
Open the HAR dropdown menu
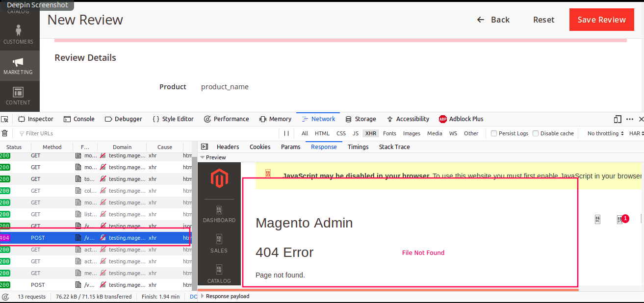tap(636, 133)
